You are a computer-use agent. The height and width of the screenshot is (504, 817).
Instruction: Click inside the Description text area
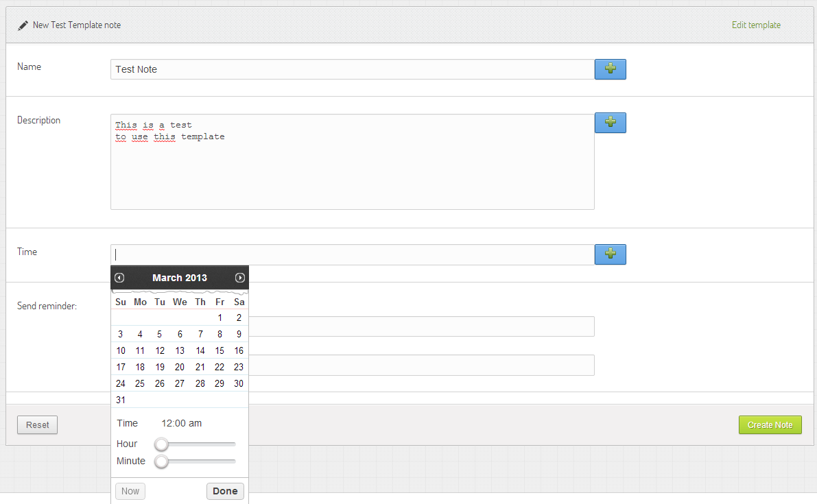pyautogui.click(x=352, y=162)
